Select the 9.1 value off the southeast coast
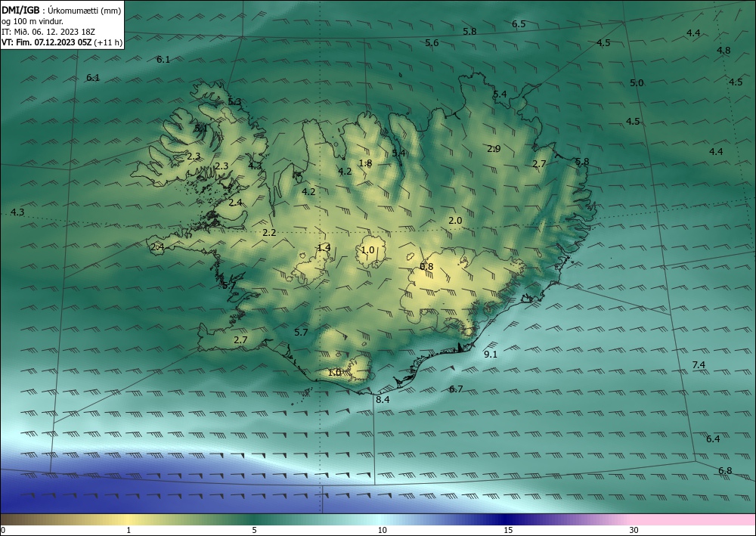 tap(491, 355)
